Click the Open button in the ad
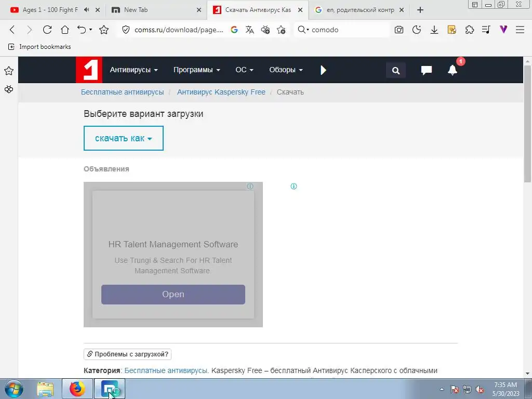The image size is (532, 399). pyautogui.click(x=173, y=294)
